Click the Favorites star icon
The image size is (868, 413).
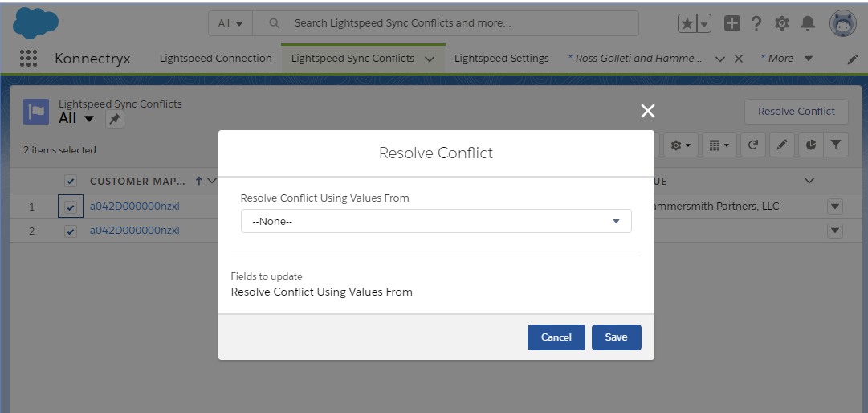[x=687, y=24]
